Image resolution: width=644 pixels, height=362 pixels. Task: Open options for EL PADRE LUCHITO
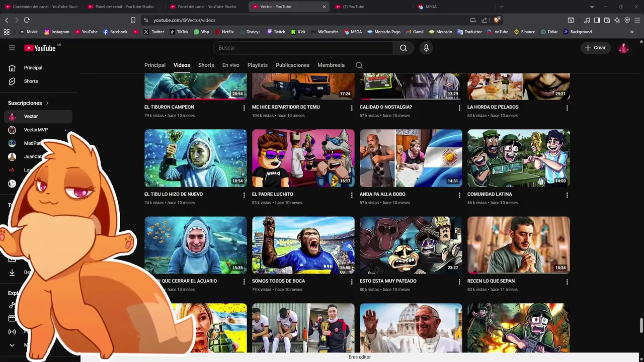coord(352,195)
